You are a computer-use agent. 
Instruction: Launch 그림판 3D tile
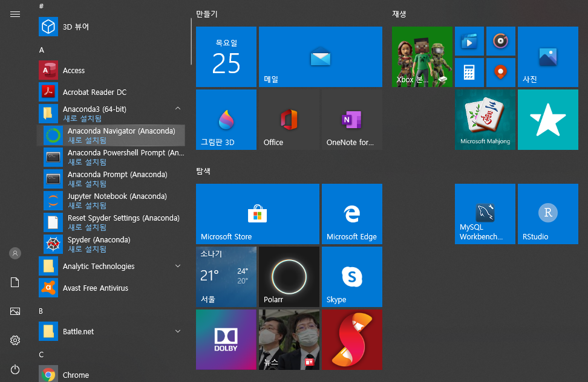click(x=226, y=120)
